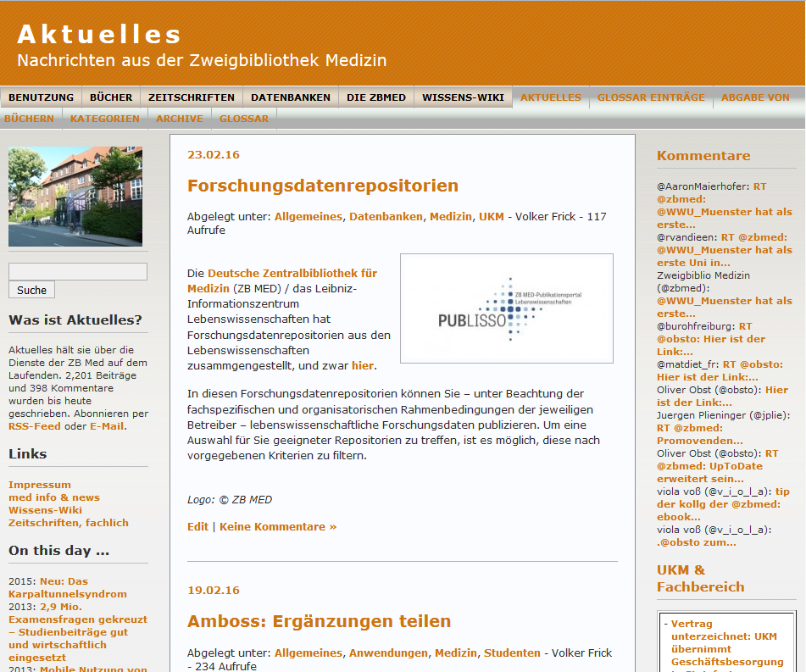
Task: Click the Aktuelles site title
Action: (x=99, y=34)
